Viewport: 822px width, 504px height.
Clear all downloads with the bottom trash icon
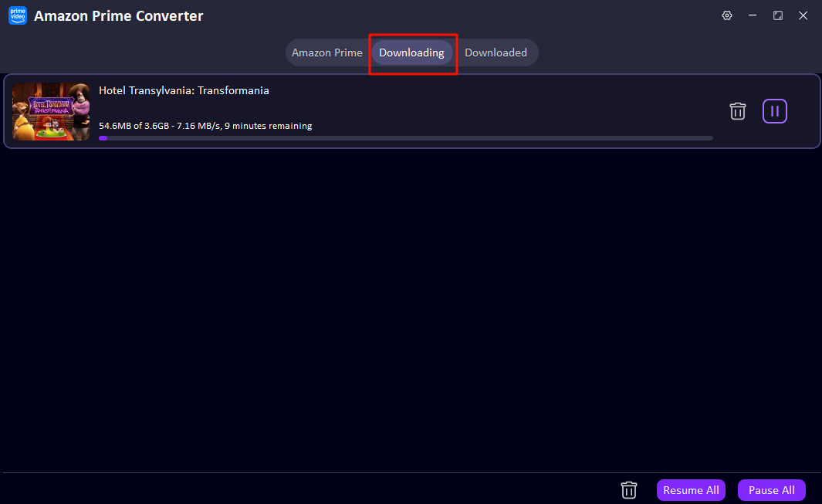tap(628, 489)
